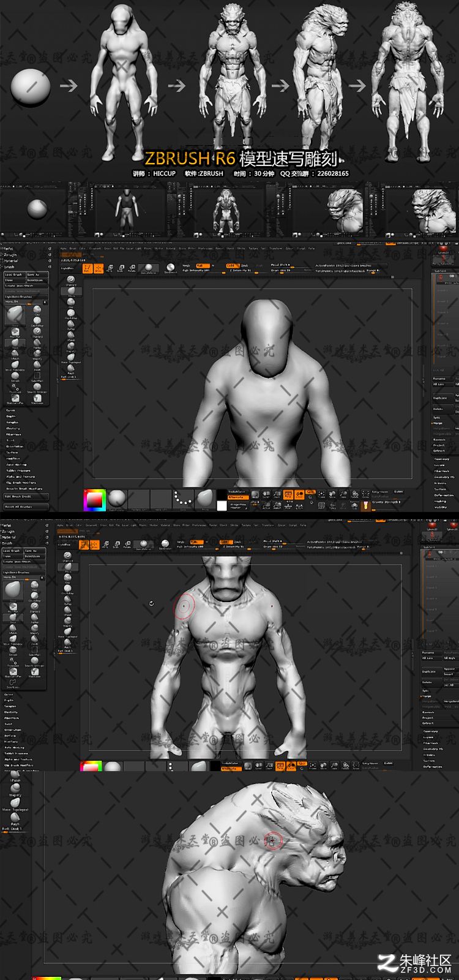Activate Rotate transform icon in faceless-model window's toolbar
459x980 pixels.
132,268
